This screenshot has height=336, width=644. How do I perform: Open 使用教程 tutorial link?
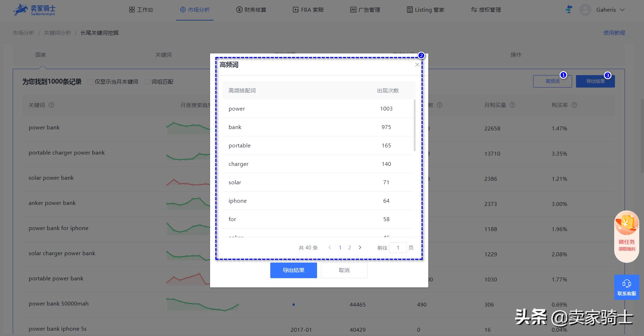pyautogui.click(x=614, y=33)
